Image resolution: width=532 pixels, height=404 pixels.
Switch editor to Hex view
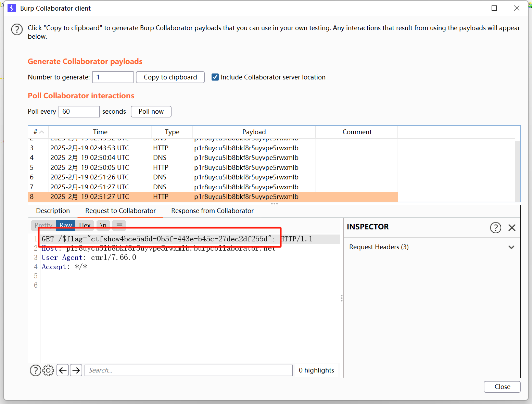(85, 225)
